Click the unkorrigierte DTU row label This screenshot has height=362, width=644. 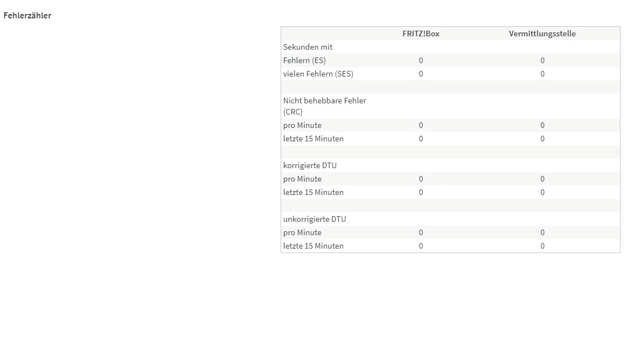tap(315, 219)
